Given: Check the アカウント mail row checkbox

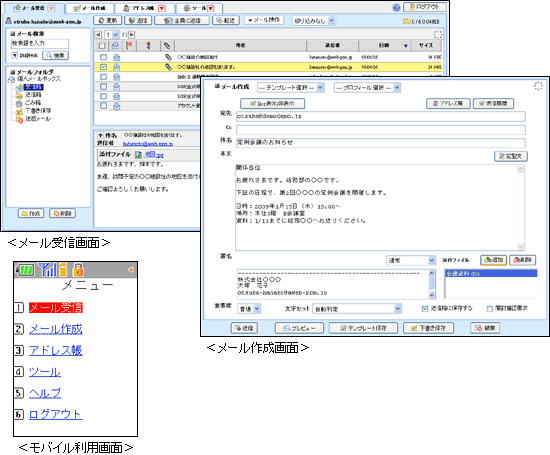Looking at the screenshot, I should click(x=103, y=106).
